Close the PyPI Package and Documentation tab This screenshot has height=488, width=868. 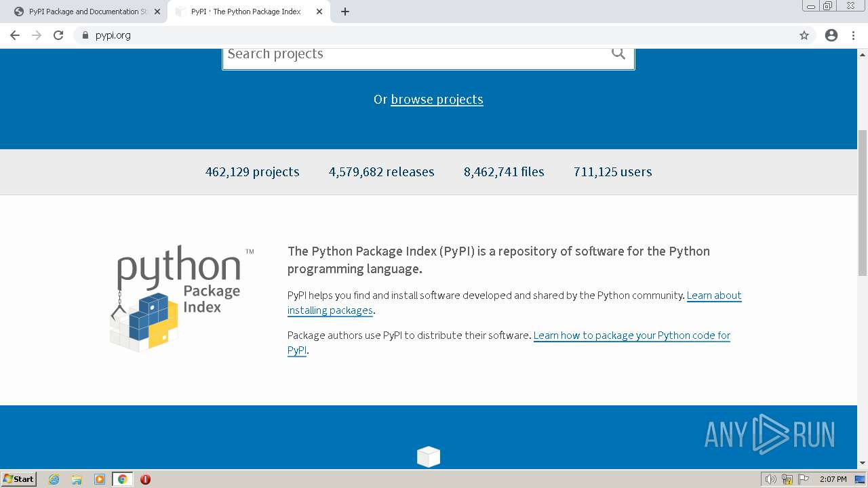[x=157, y=12]
